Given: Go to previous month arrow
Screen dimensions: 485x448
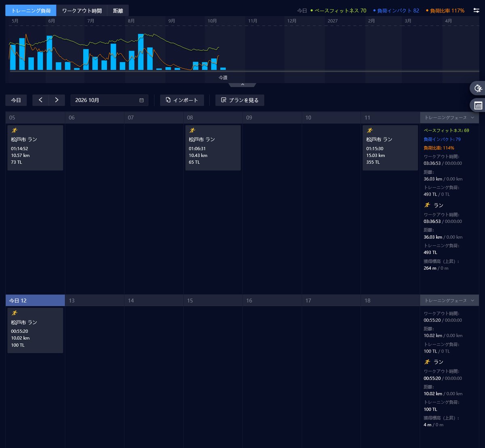Looking at the screenshot, I should tap(40, 100).
